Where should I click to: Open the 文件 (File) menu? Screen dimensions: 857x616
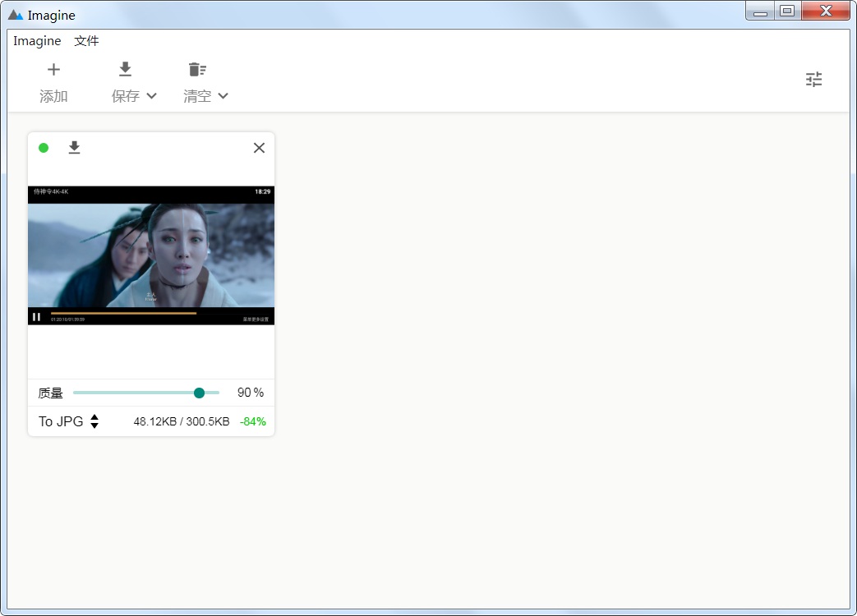point(87,40)
